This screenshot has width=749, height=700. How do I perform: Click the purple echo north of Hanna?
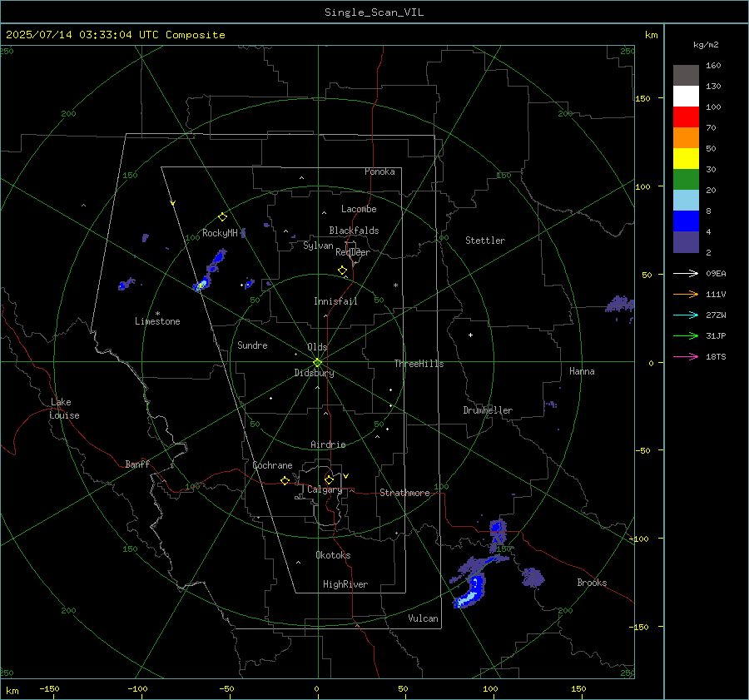pyautogui.click(x=621, y=305)
